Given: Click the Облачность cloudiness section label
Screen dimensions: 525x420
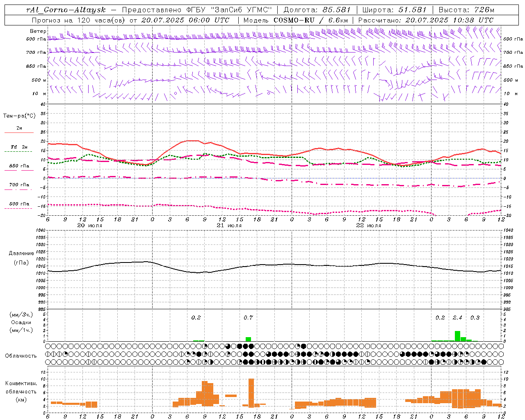Looking at the screenshot, I should click(21, 356).
